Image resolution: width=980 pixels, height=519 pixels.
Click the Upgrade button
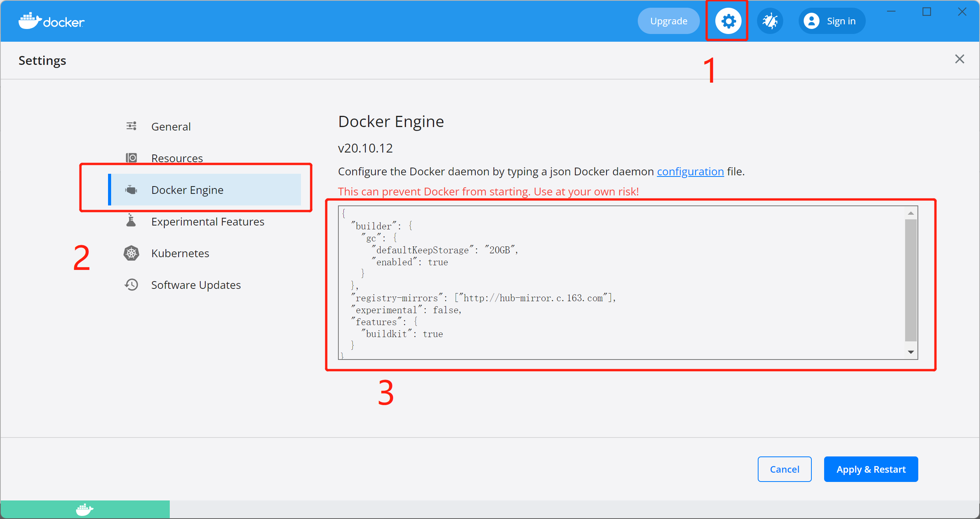click(x=668, y=21)
